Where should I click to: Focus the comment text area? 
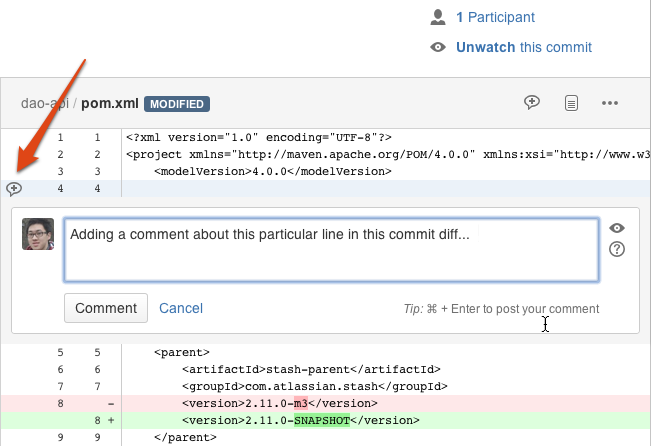(x=331, y=250)
